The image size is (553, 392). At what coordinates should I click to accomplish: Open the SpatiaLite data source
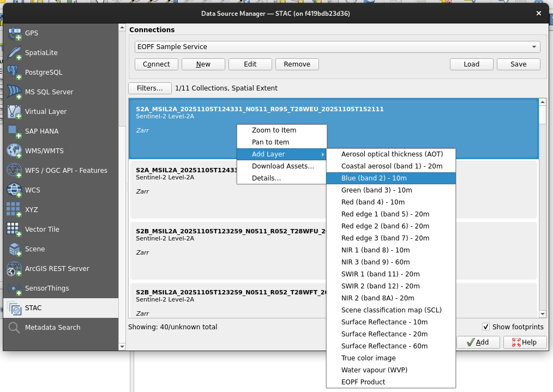(15, 53)
